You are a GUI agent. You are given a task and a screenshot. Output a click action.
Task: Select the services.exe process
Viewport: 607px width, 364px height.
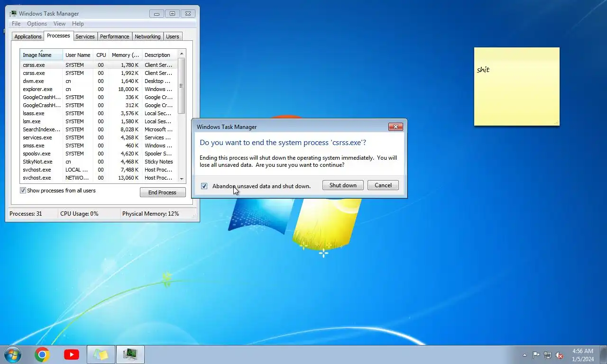coord(99,137)
